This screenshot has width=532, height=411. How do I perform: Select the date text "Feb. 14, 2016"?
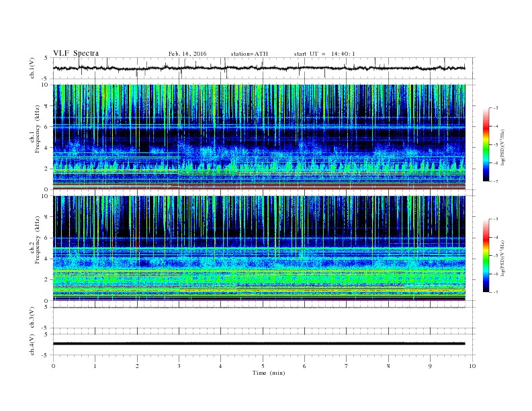coord(187,54)
